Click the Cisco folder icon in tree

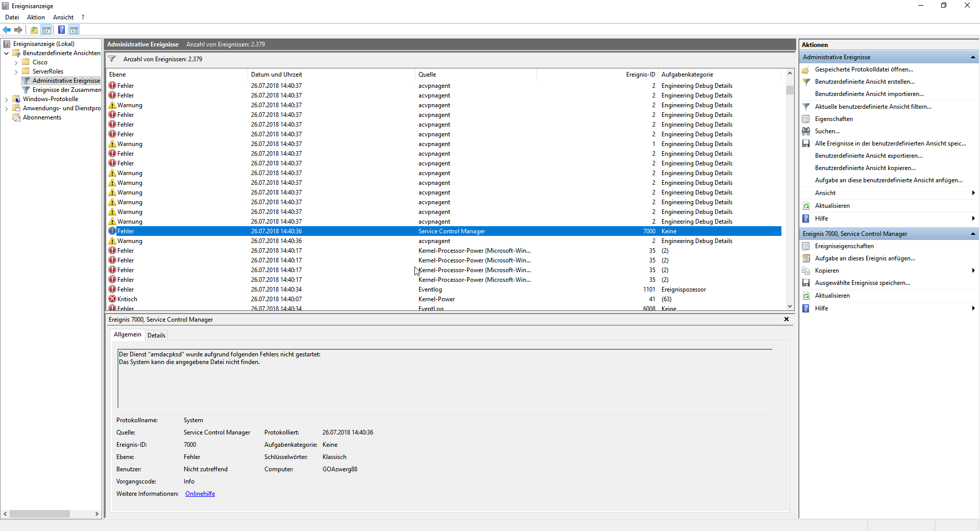26,62
